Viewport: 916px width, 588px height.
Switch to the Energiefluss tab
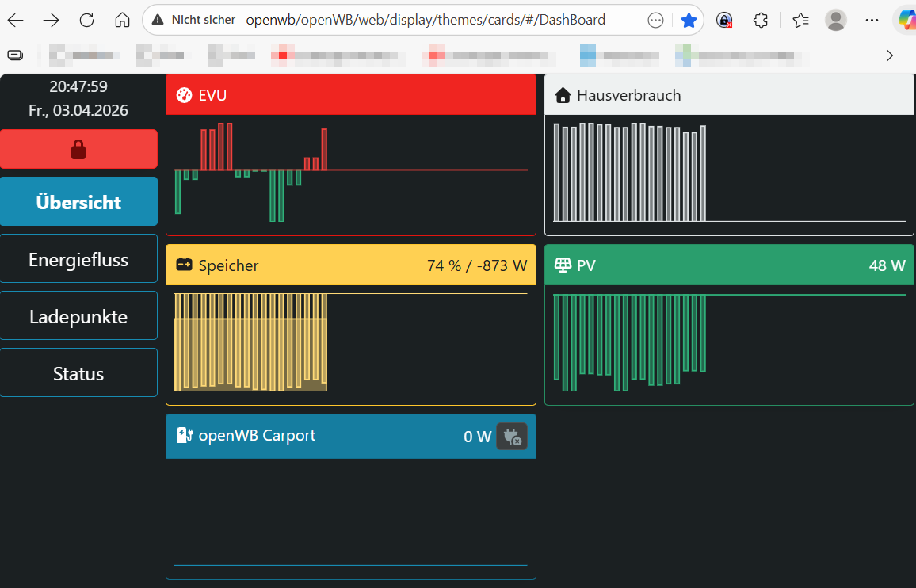(x=79, y=259)
